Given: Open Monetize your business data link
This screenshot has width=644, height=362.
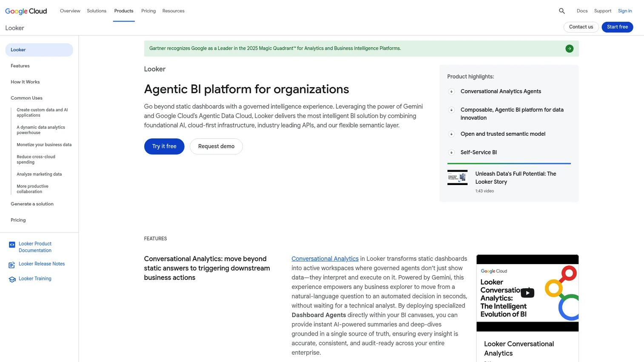Looking at the screenshot, I should tap(44, 145).
